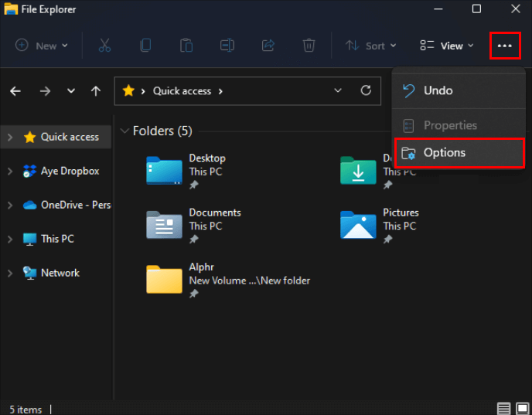Click the New button
This screenshot has width=532, height=415.
click(42, 46)
